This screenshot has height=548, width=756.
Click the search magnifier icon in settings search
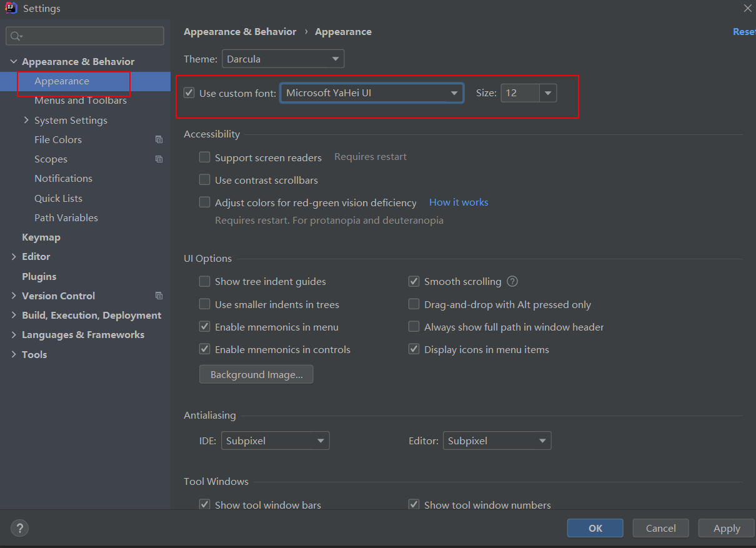(17, 36)
